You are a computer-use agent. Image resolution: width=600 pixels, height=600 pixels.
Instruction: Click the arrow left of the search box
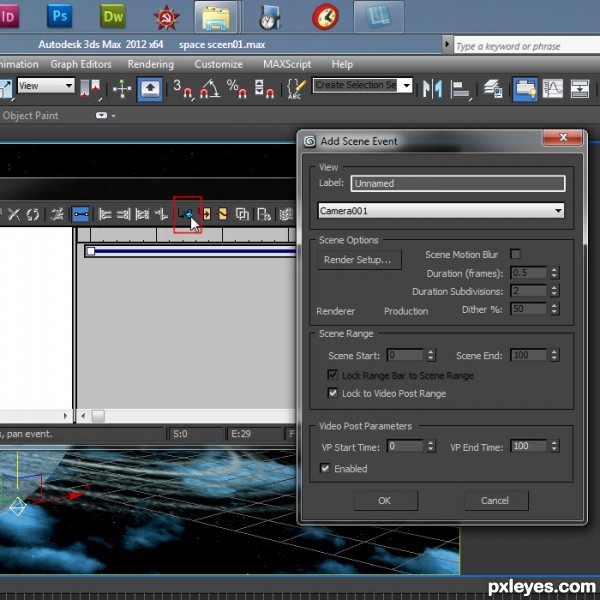pyautogui.click(x=447, y=44)
